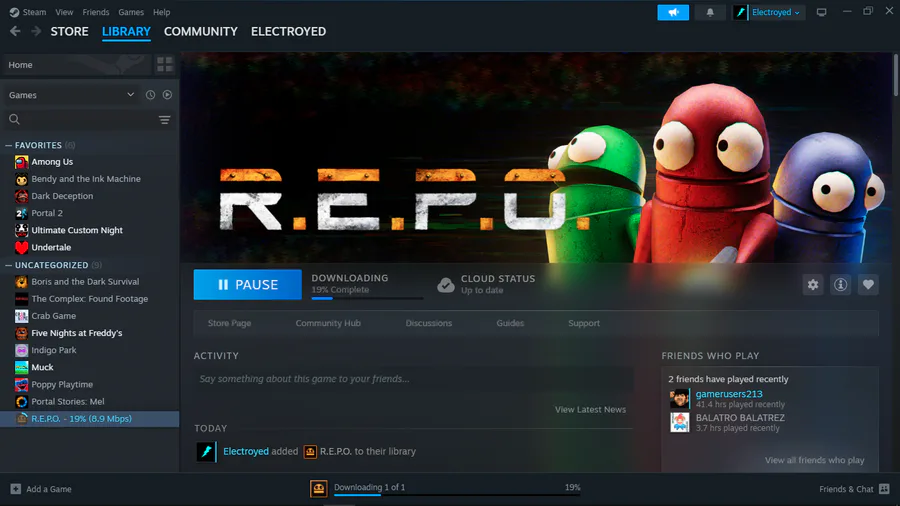Toggle favorite heart icon
The height and width of the screenshot is (506, 900).
tap(868, 285)
